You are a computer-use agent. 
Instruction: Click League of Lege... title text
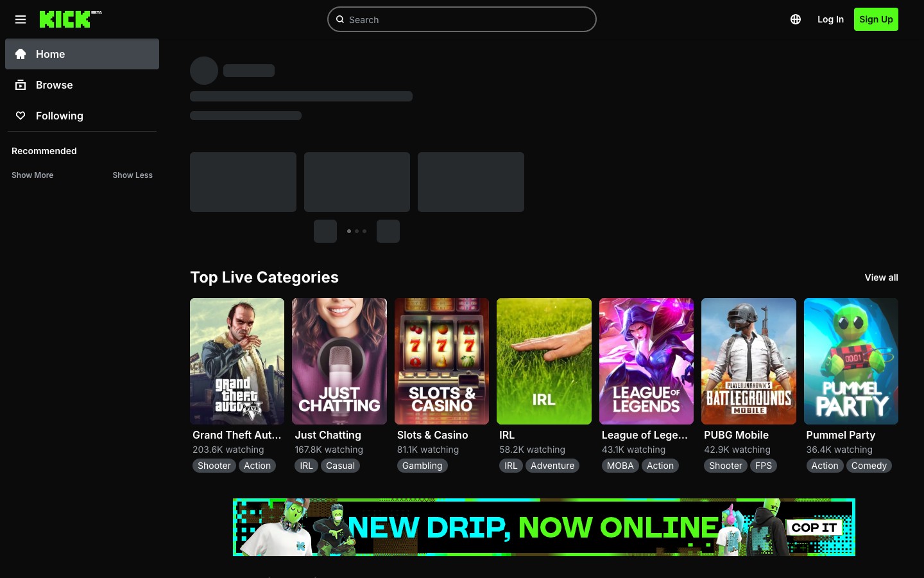coord(644,435)
